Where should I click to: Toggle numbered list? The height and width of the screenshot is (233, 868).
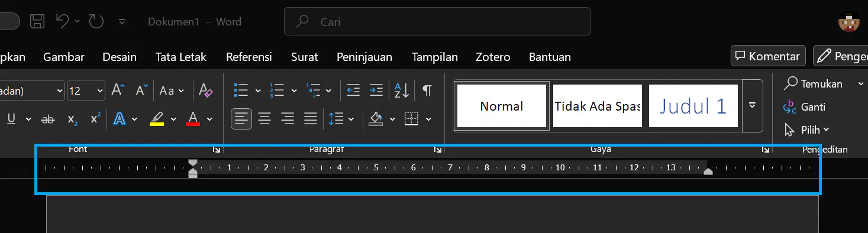click(276, 90)
